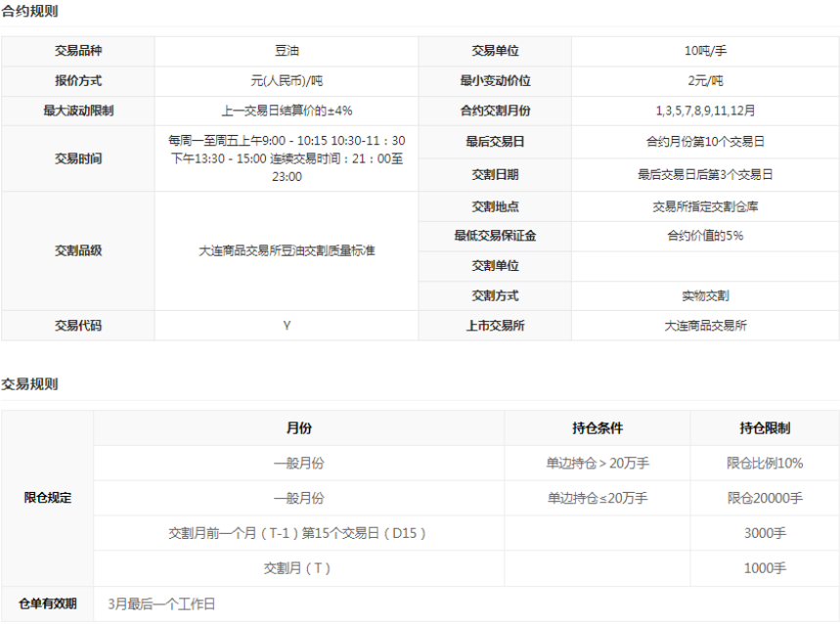The image size is (840, 624).
Task: Click the trading hours text under 交易时间
Action: 287,158
